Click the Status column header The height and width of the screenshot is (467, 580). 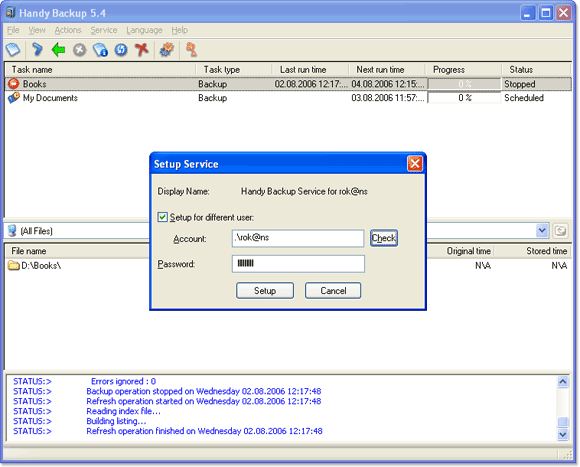(536, 70)
